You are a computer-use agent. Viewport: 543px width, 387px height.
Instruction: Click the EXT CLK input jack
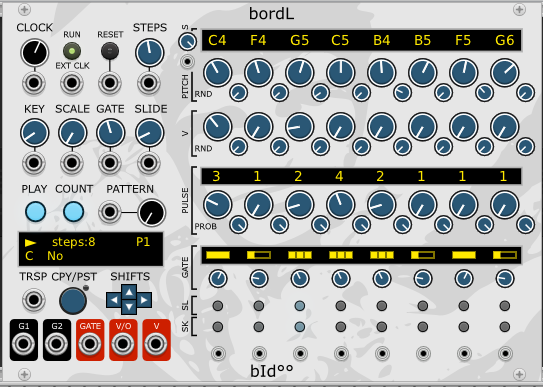(x=72, y=83)
